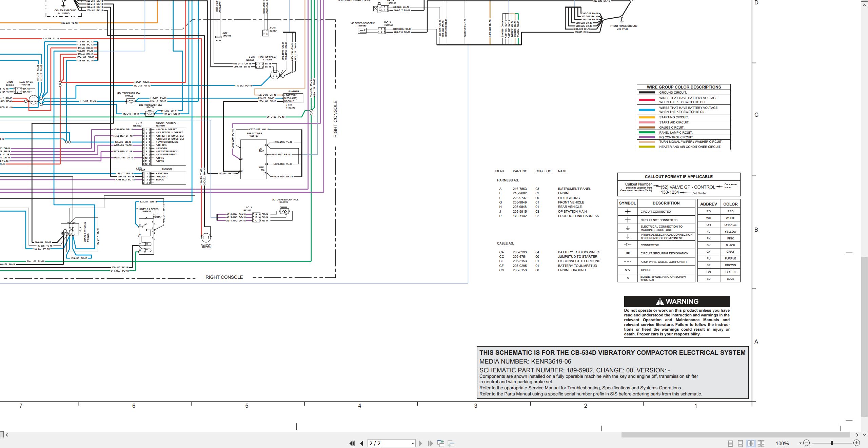Screen dimensions: 868x448
Task: Click the zoom slider handle
Action: (x=832, y=443)
